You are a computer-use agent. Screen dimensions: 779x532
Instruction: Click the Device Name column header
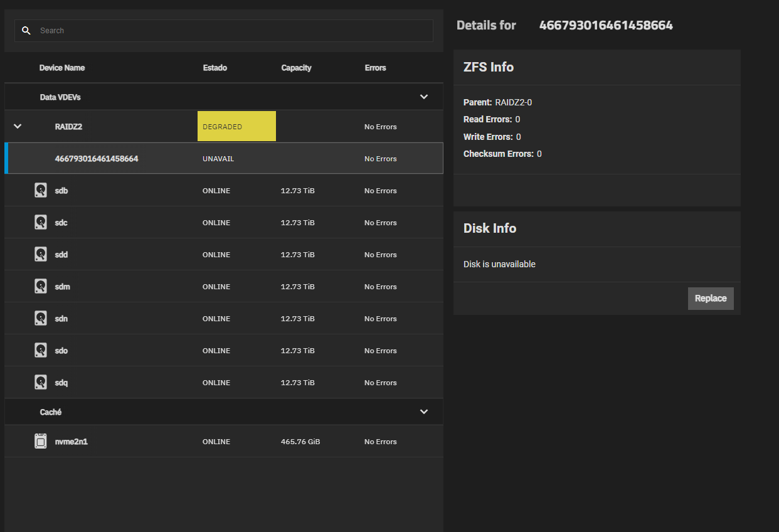coord(62,68)
